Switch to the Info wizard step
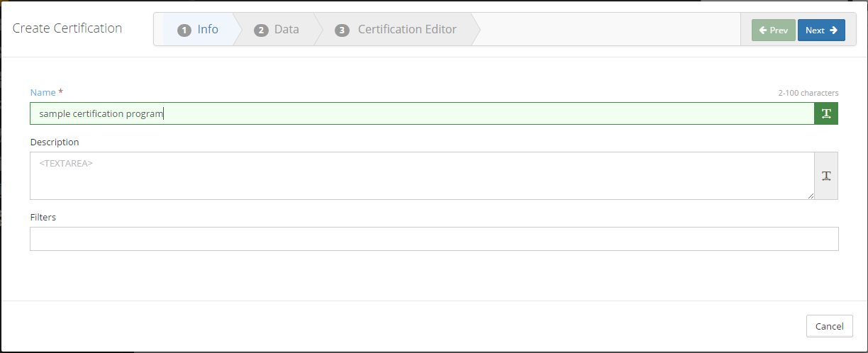This screenshot has width=868, height=353. tap(207, 30)
